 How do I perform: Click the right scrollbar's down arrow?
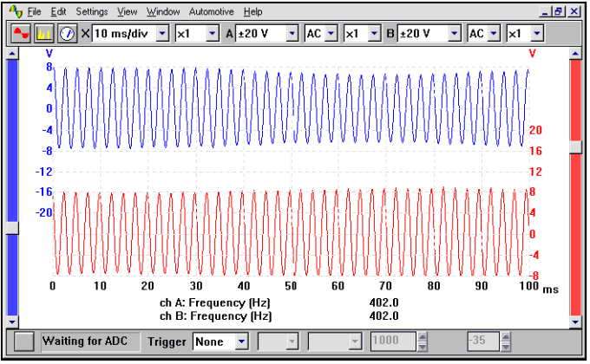click(x=575, y=322)
